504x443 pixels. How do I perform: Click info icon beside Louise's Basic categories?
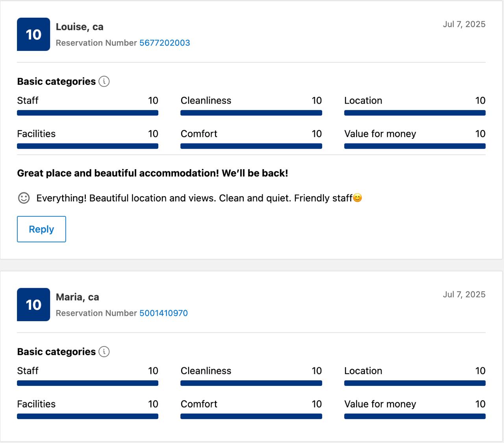[x=104, y=82]
